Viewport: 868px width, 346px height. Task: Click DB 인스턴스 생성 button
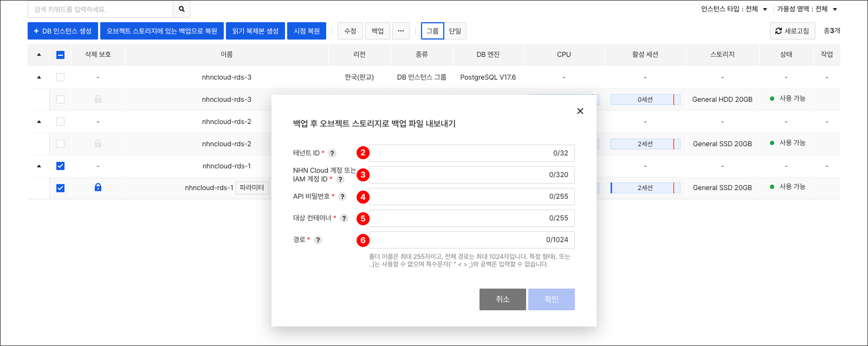point(63,31)
